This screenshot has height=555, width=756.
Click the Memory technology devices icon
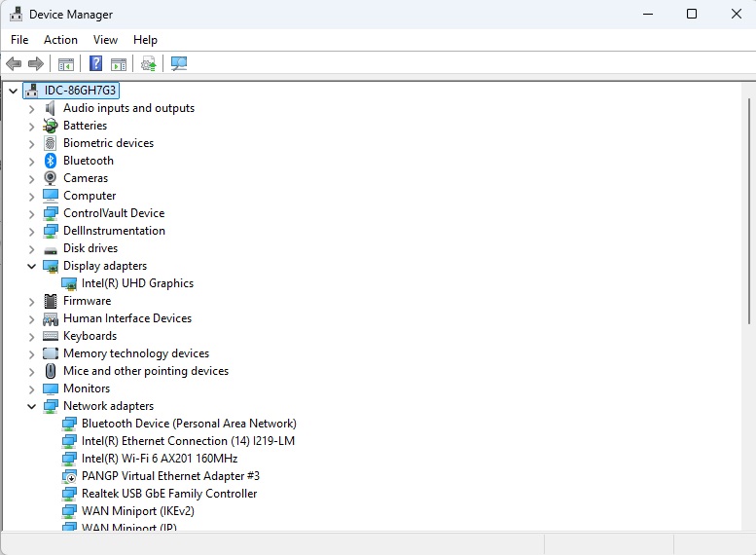pos(51,353)
